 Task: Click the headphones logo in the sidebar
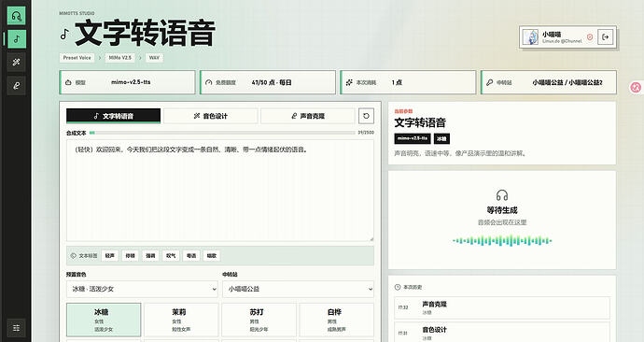pos(17,16)
